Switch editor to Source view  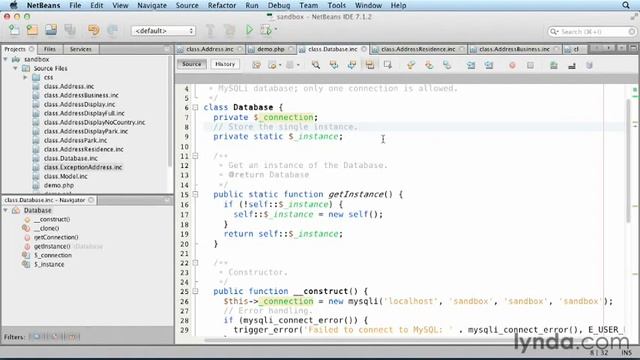point(191,64)
